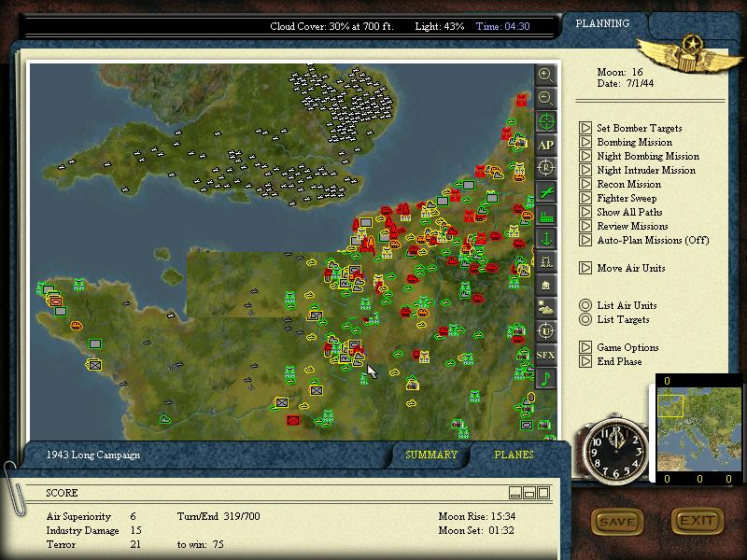Toggle the SFX sound effects button
The height and width of the screenshot is (560, 747).
(545, 355)
